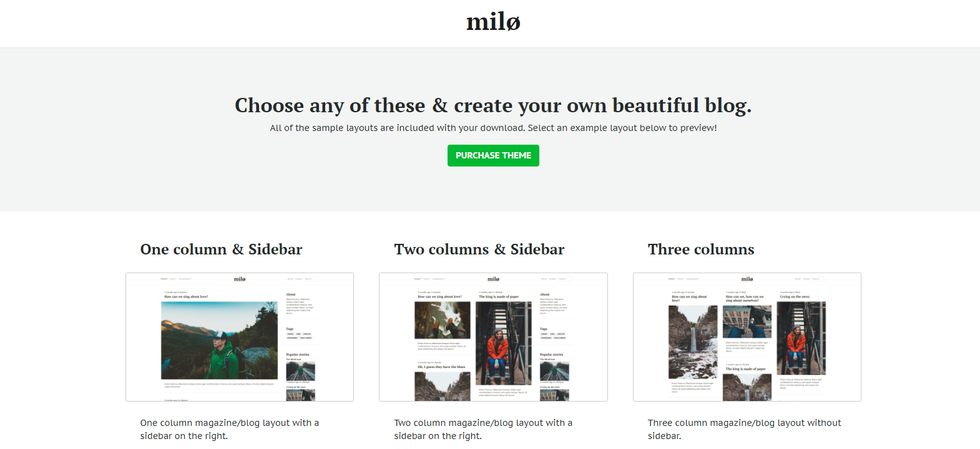Click Popular stories railway image in first preview
This screenshot has height=449, width=980.
[x=300, y=372]
